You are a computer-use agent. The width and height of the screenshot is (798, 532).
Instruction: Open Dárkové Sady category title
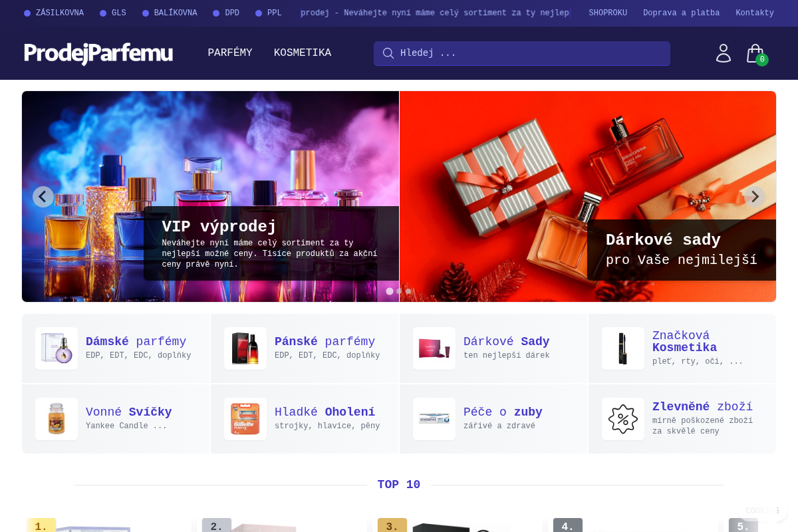(x=507, y=342)
